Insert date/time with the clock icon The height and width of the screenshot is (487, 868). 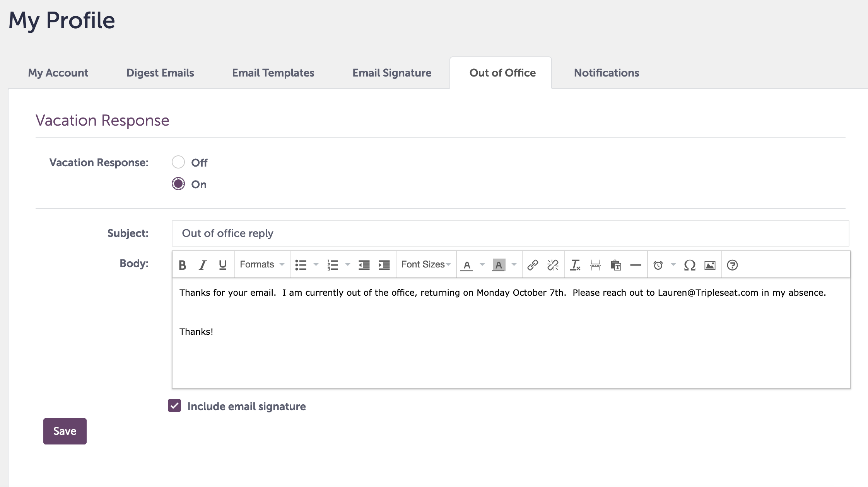[x=658, y=265]
